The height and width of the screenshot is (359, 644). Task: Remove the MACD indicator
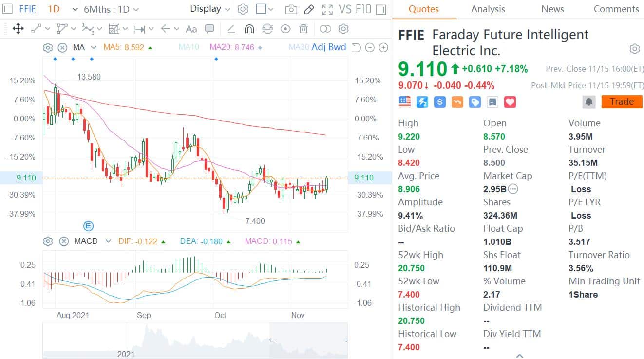point(64,241)
